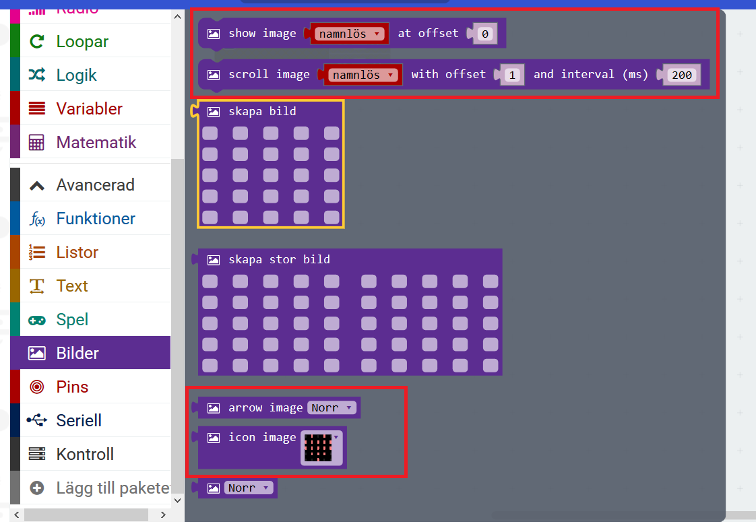
Task: Click the Spel gamepad icon
Action: 36,320
